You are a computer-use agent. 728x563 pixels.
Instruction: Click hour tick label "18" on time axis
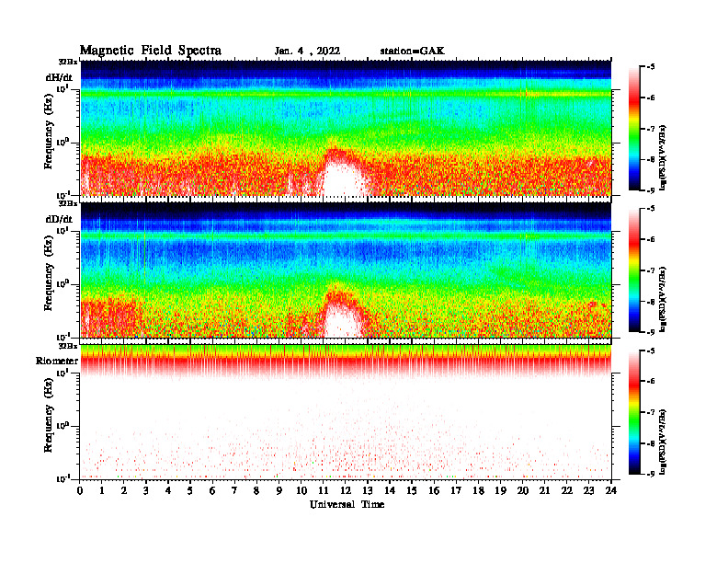(x=478, y=491)
